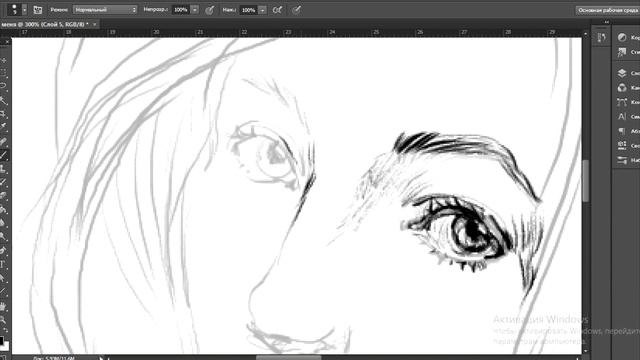Select the Dodge tool

(x=4, y=237)
